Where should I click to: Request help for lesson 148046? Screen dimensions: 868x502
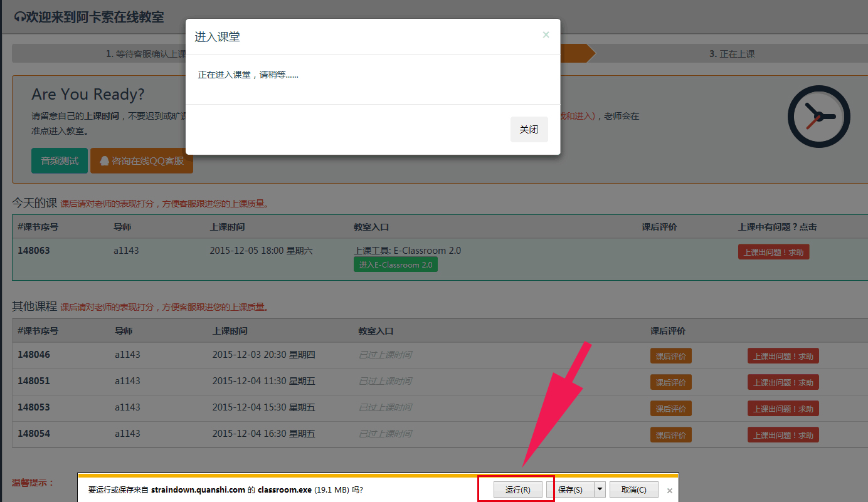pos(783,356)
